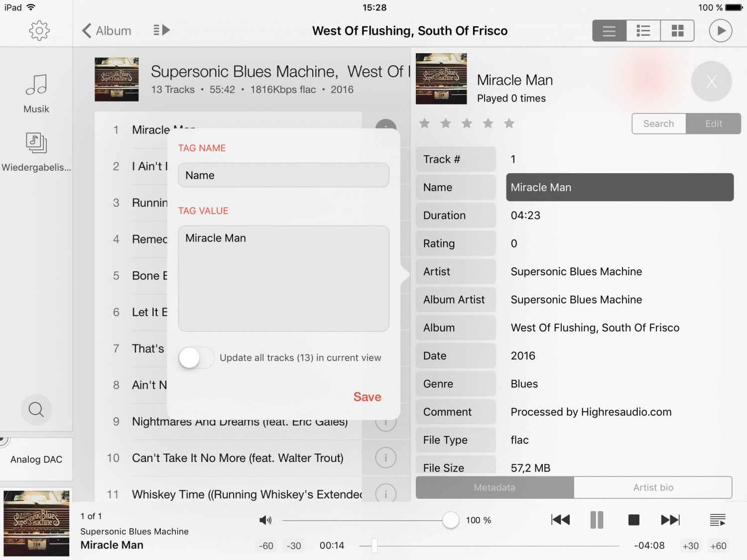Play track 9 Nightmares And Dreams

240,422
